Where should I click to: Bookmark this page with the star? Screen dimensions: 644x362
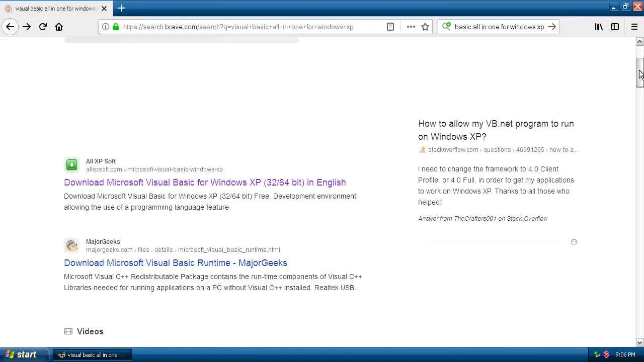425,27
